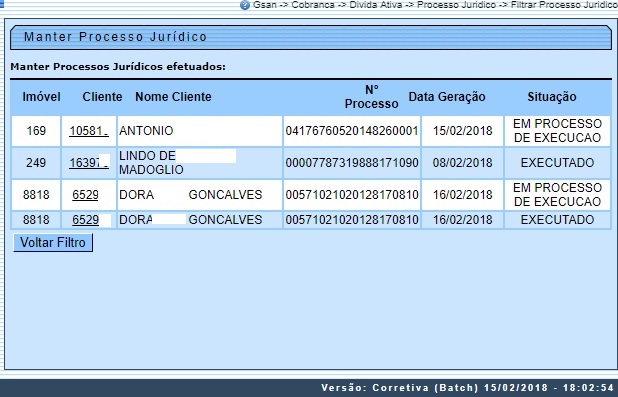Select process number 00077873198881710​90
Screen dimensions: 618x397
pyautogui.click(x=352, y=163)
